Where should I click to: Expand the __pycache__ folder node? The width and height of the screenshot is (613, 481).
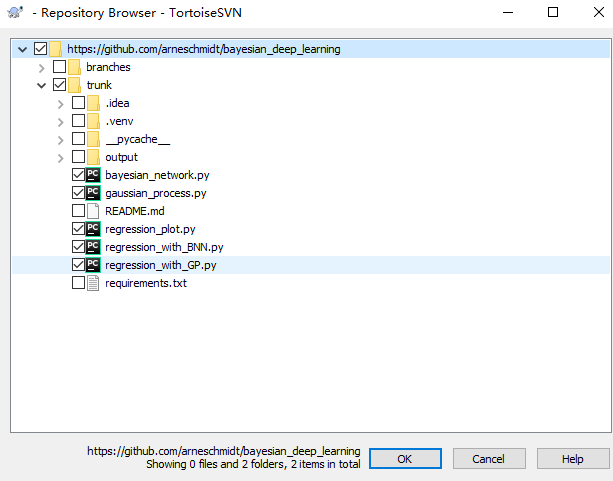(x=61, y=140)
